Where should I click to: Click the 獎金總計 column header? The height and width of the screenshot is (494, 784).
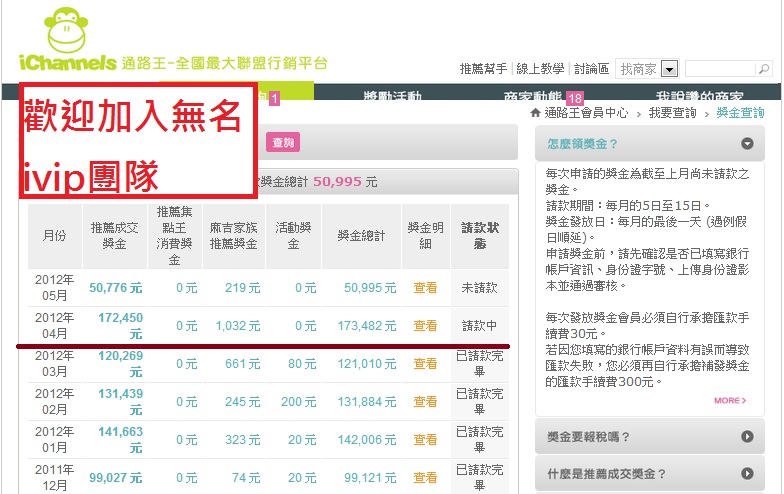[x=361, y=236]
